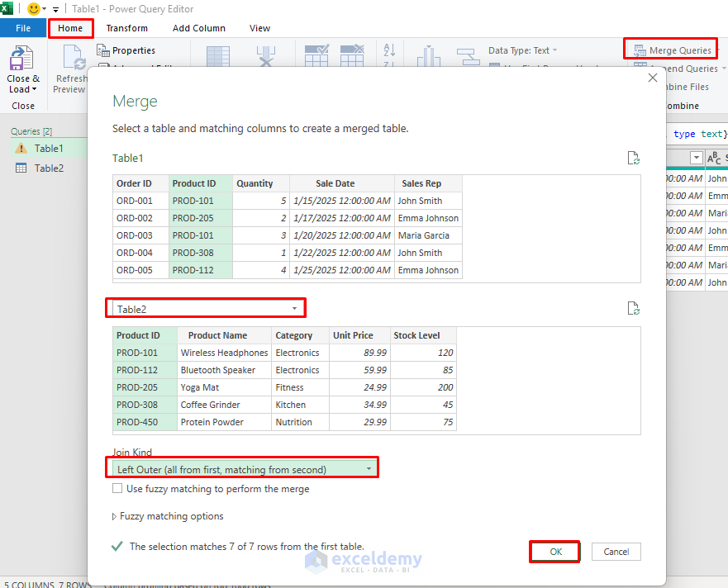Select Unit Price column header in Table2
This screenshot has height=588, width=728.
[359, 335]
